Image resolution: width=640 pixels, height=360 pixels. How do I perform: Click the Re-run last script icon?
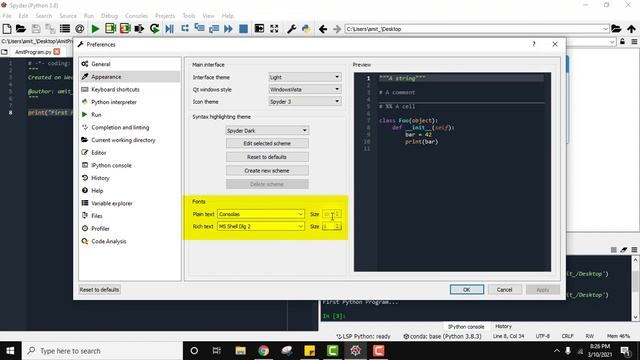154,29
